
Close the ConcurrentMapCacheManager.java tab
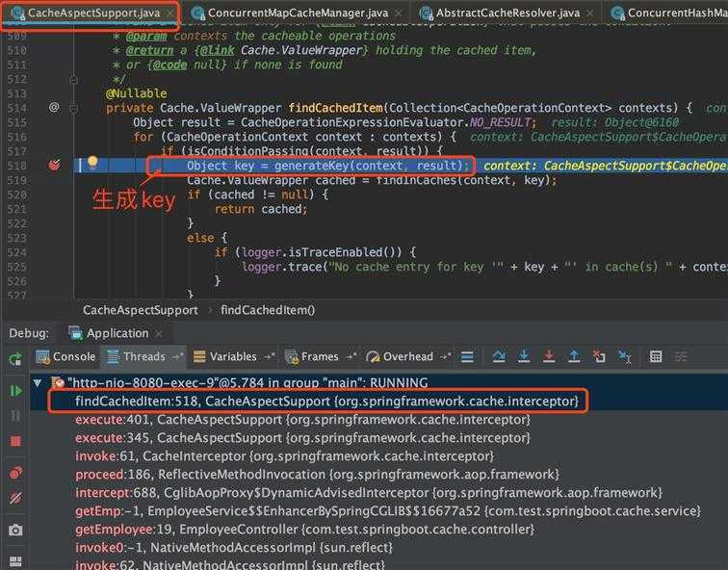pyautogui.click(x=399, y=13)
